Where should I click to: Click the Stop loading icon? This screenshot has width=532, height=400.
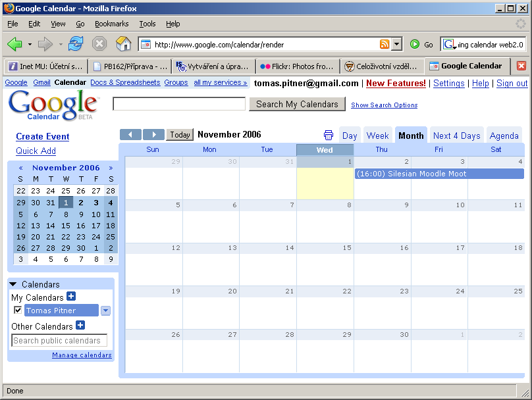(99, 44)
